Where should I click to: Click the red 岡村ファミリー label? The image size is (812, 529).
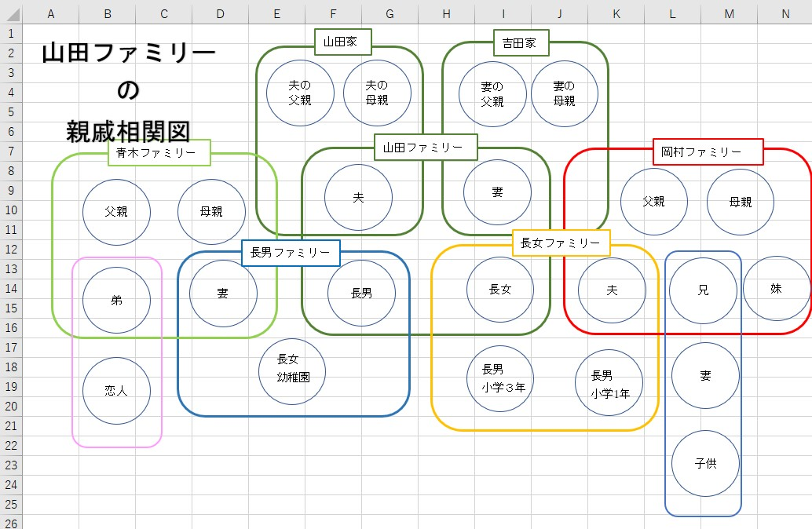coord(708,152)
